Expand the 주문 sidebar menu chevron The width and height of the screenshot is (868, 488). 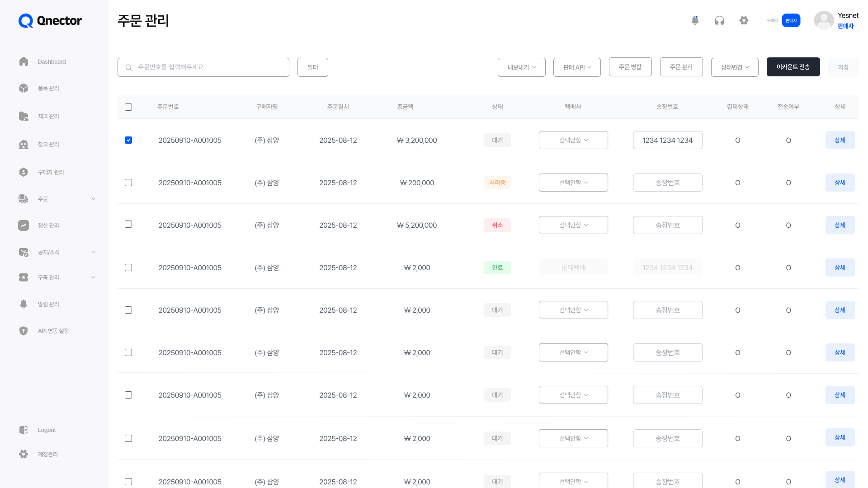point(93,199)
